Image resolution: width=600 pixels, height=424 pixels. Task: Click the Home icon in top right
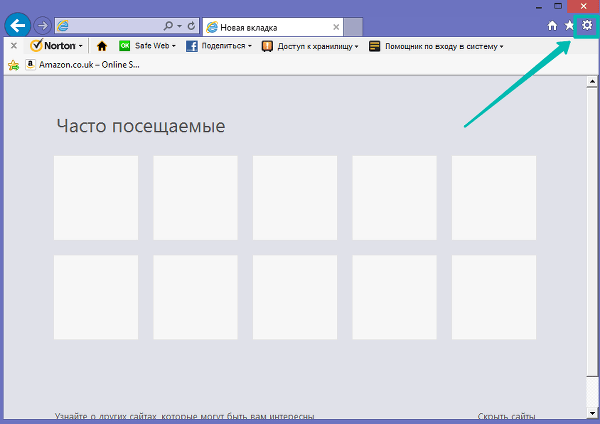[552, 26]
